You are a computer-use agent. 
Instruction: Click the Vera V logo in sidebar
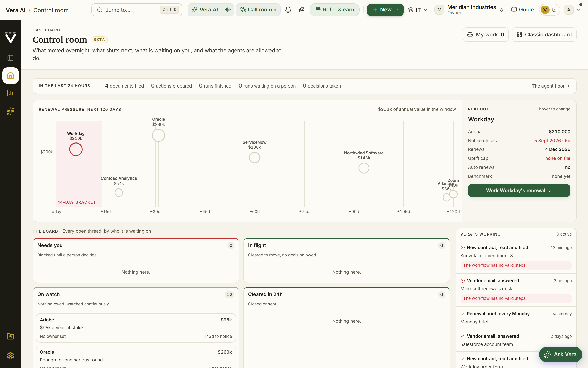[10, 37]
